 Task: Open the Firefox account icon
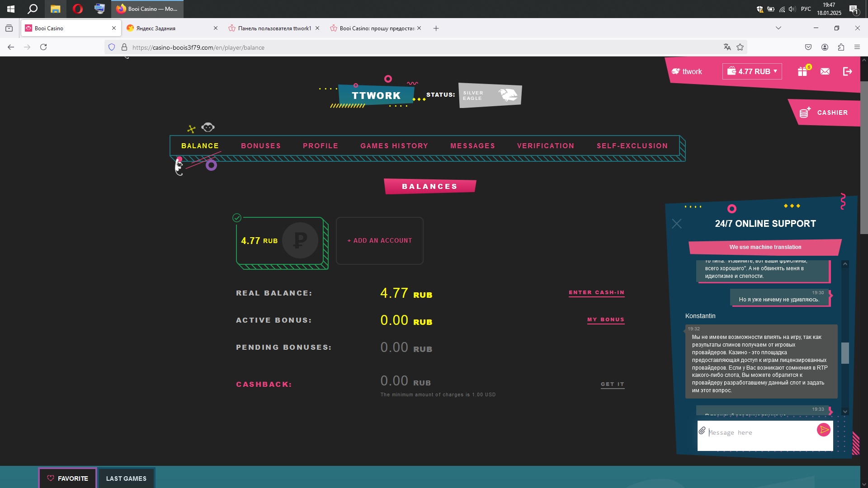[825, 47]
